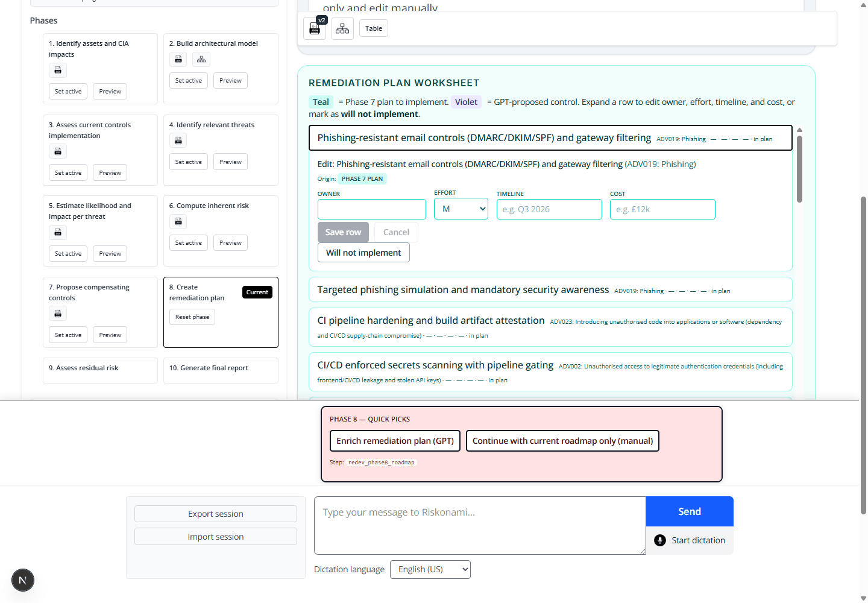Screen dimensions: 868x603
Task: Send the message to Riskonami
Action: (690, 511)
